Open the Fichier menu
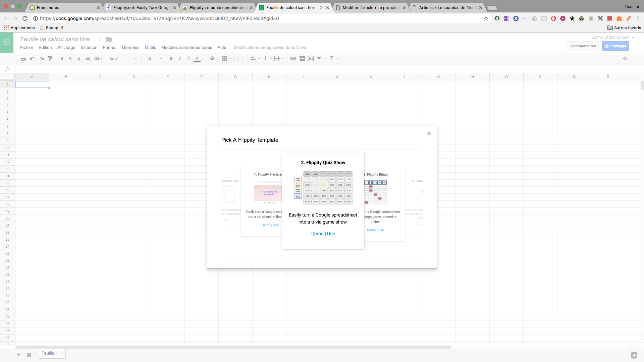644x362 pixels. click(x=26, y=48)
